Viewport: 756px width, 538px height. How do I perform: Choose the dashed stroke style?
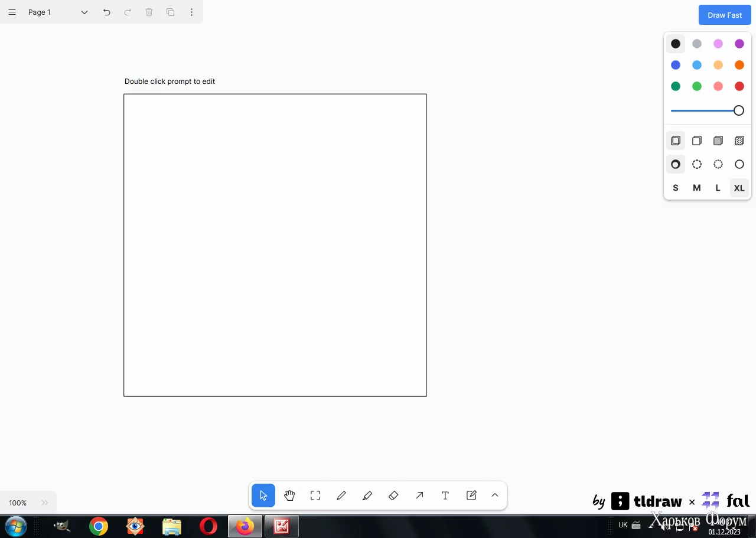[x=697, y=164]
